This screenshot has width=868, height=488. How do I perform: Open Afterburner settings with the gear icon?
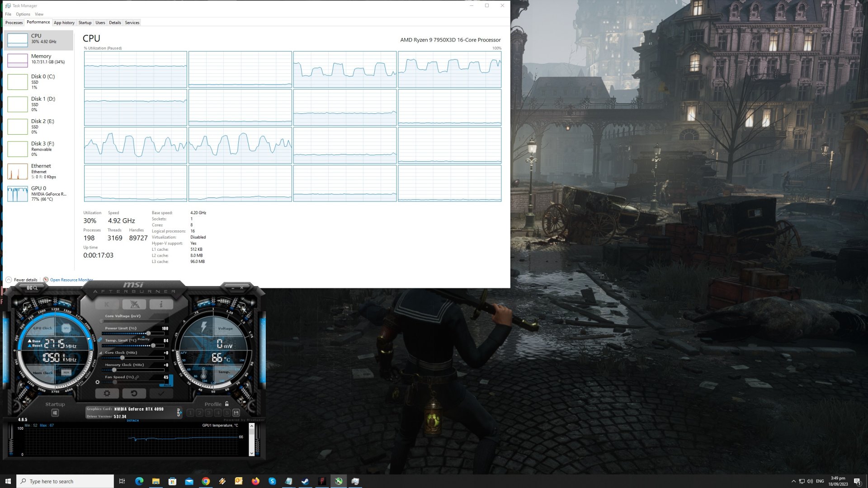[x=107, y=394]
